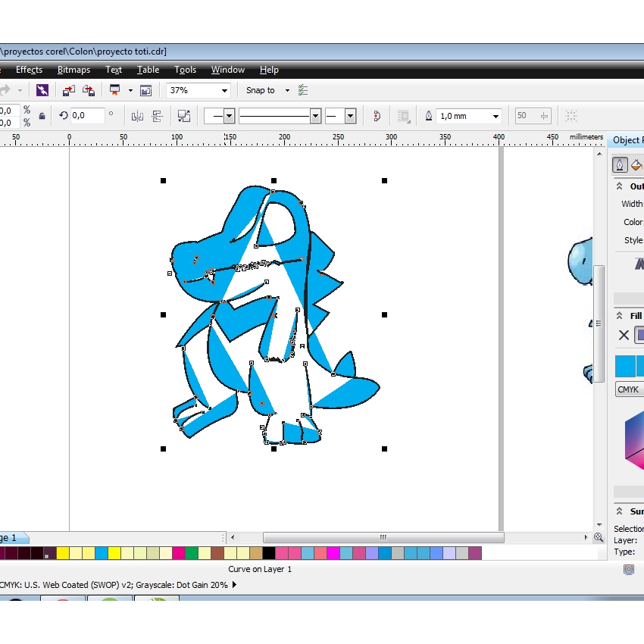This screenshot has height=644, width=644.
Task: Select the Page 1 tab
Action: [x=12, y=538]
